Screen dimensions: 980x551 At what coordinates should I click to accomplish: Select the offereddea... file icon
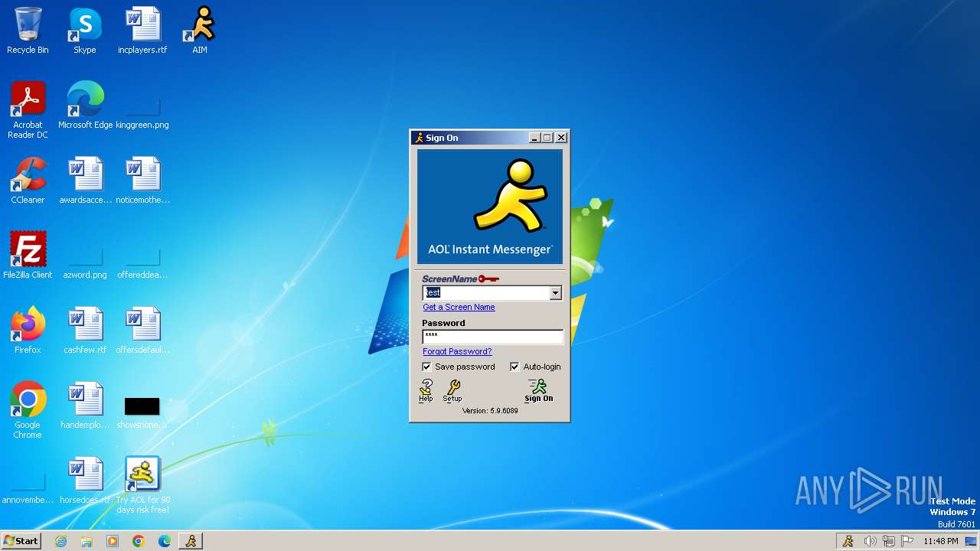142,262
